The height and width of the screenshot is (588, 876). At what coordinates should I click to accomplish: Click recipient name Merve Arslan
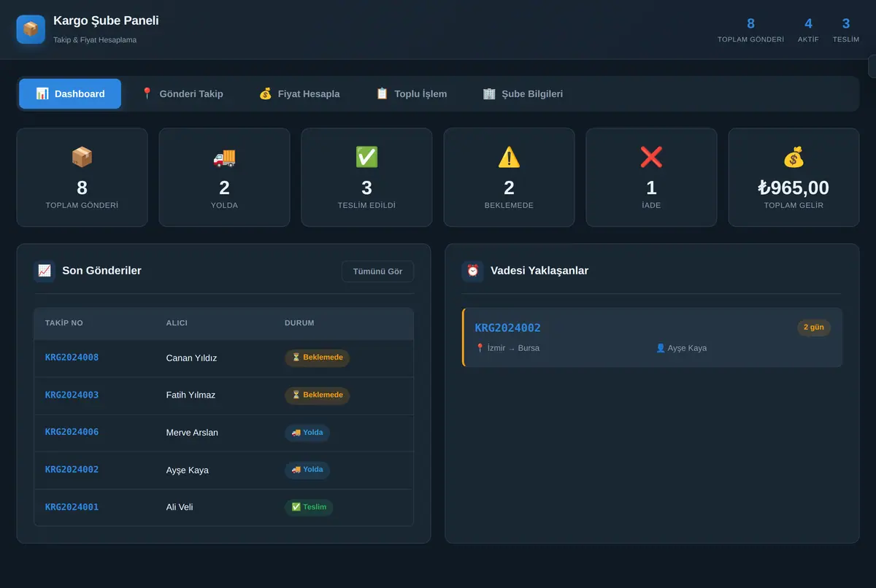click(192, 433)
